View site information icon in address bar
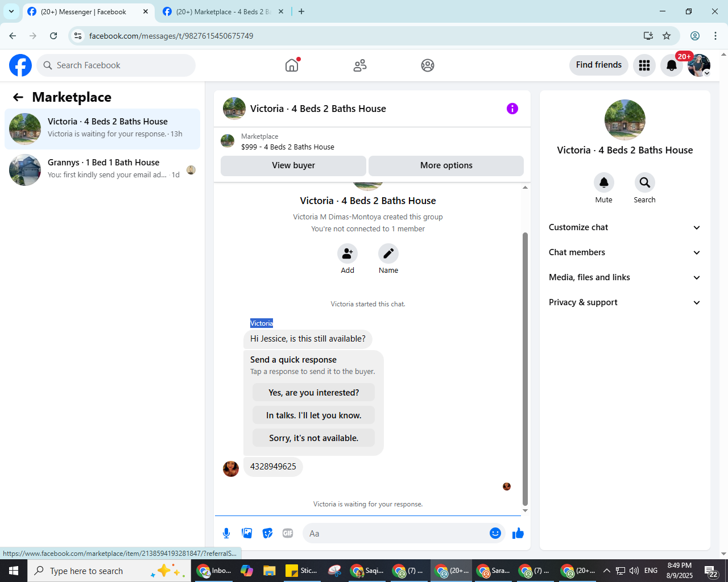This screenshot has height=582, width=728. [x=78, y=36]
